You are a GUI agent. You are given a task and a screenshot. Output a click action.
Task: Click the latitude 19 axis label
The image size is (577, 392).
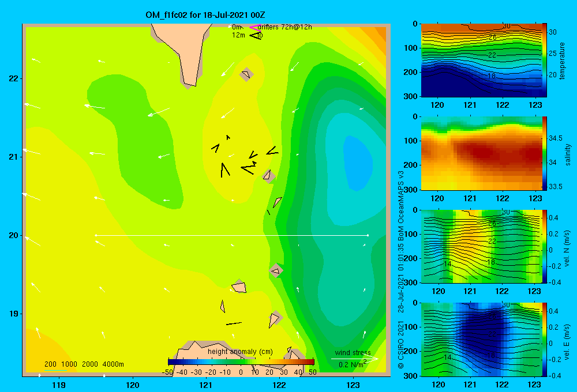tap(13, 314)
